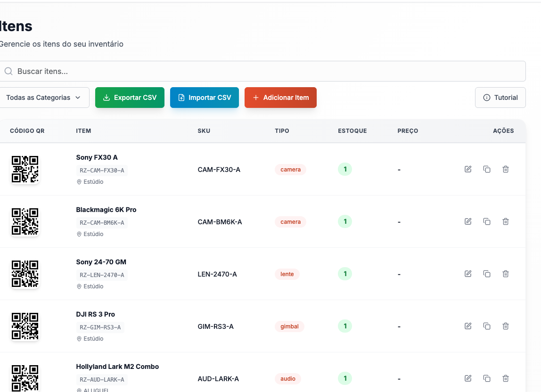541x392 pixels.
Task: Click the SKU cell AUD-LARK-A
Action: pyautogui.click(x=218, y=379)
